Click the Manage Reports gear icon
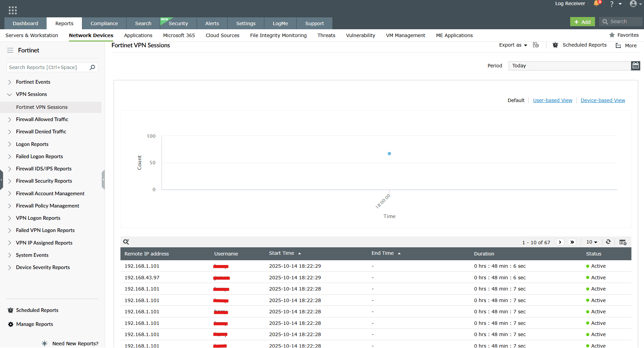The width and height of the screenshot is (644, 348). click(x=11, y=324)
